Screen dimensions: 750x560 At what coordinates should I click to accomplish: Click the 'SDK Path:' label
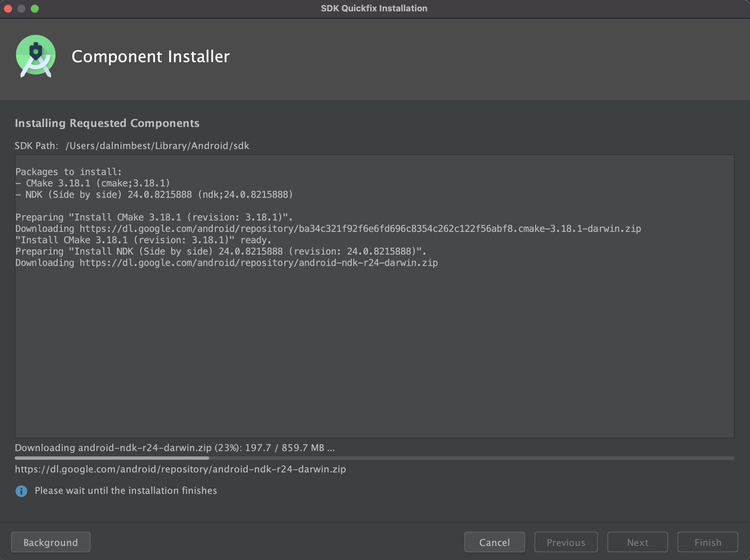[36, 146]
